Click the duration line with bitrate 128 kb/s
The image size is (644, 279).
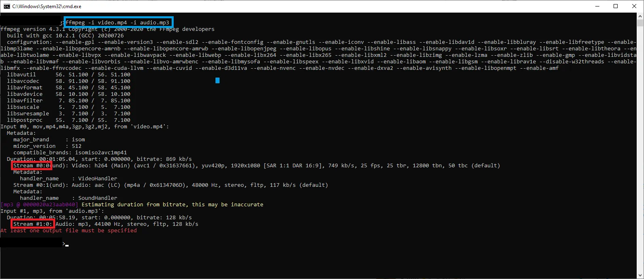click(x=99, y=217)
